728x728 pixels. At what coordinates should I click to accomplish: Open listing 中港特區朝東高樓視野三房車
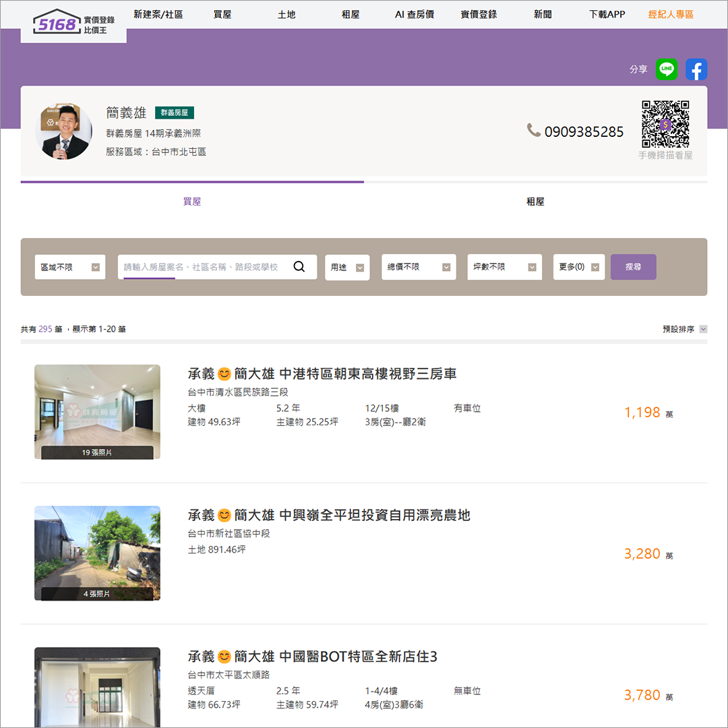click(322, 373)
